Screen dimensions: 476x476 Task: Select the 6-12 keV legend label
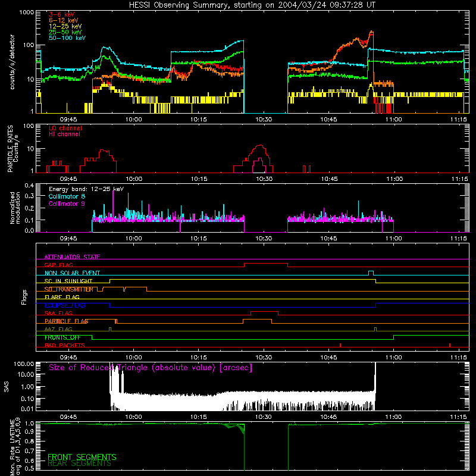coord(64,20)
